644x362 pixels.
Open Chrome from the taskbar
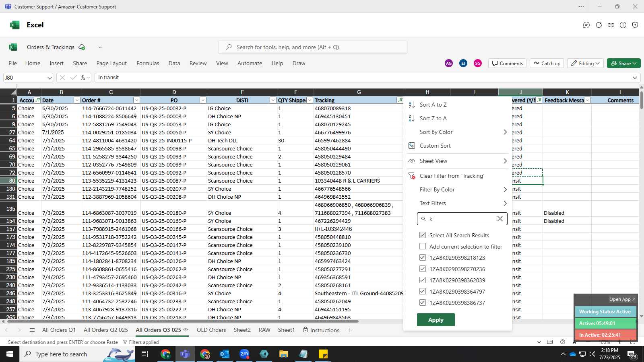coord(165,354)
